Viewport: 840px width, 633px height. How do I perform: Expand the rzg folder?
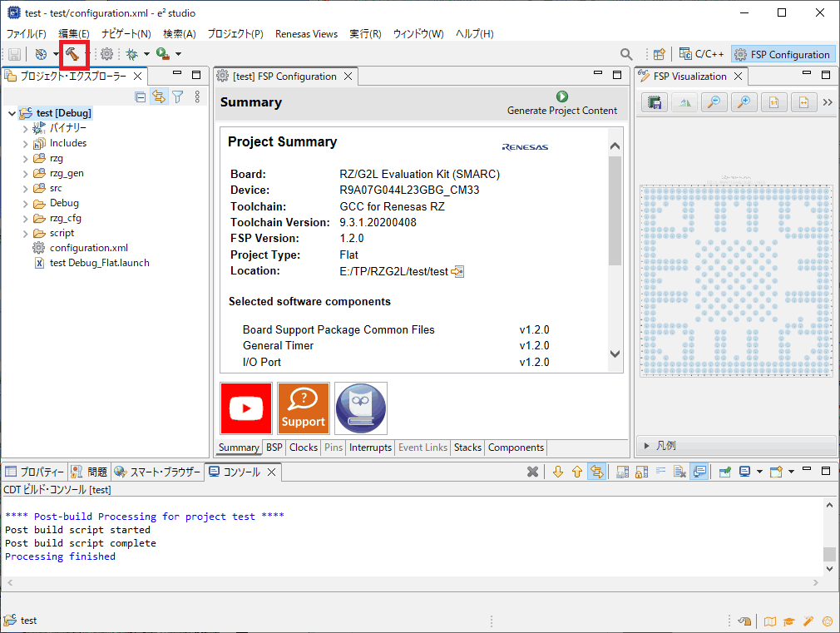coord(25,159)
